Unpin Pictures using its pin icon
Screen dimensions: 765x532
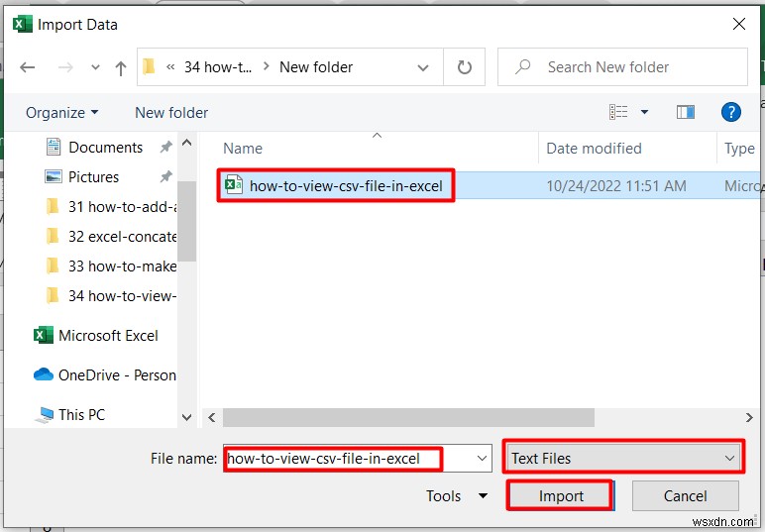tap(165, 176)
